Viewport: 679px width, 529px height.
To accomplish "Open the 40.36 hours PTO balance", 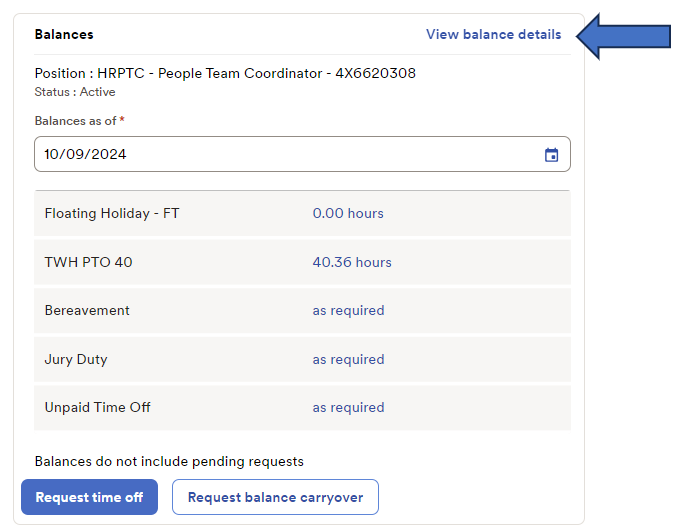I will pos(352,262).
